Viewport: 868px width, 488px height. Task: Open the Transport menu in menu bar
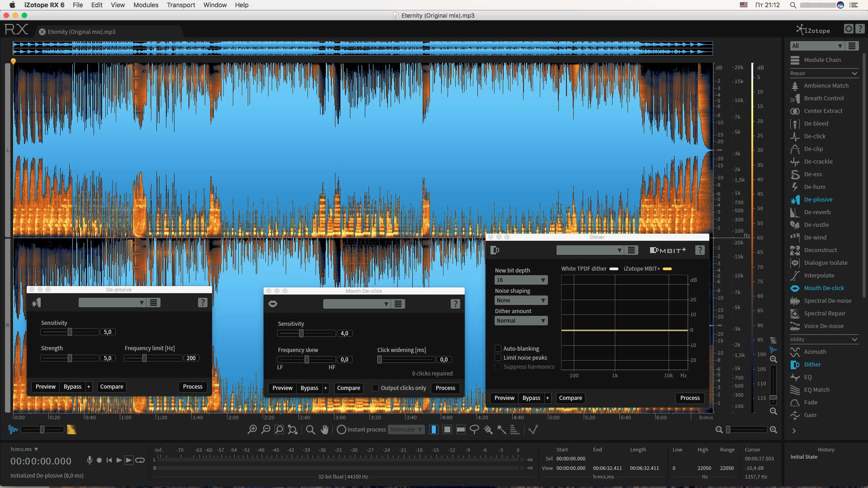pyautogui.click(x=181, y=5)
